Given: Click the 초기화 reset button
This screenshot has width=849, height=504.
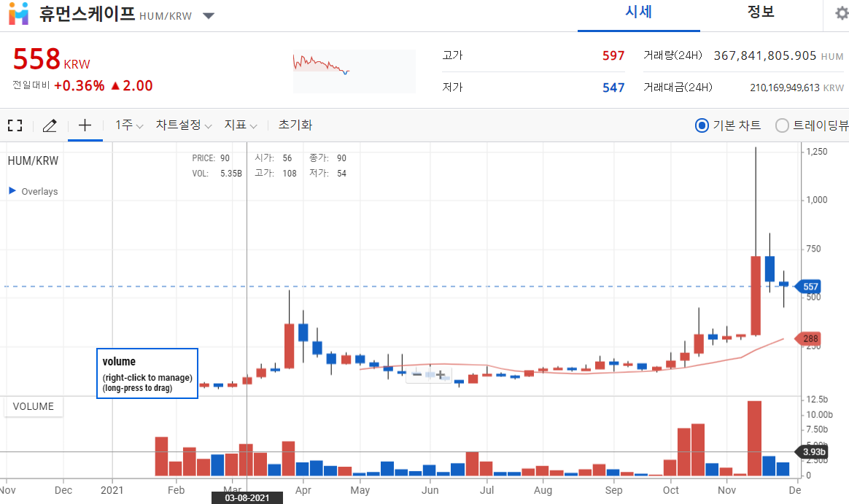Looking at the screenshot, I should coord(295,125).
